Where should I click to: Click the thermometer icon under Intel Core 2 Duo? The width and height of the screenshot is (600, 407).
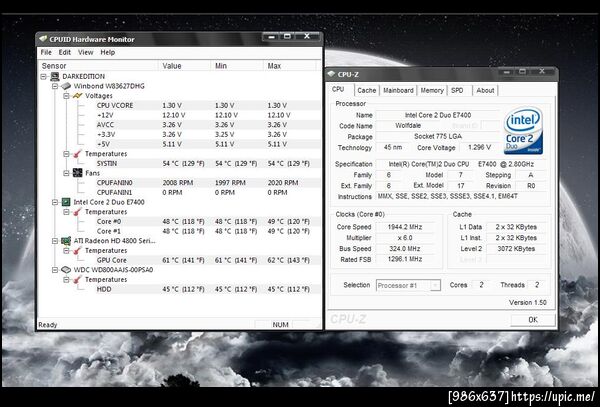[78, 212]
